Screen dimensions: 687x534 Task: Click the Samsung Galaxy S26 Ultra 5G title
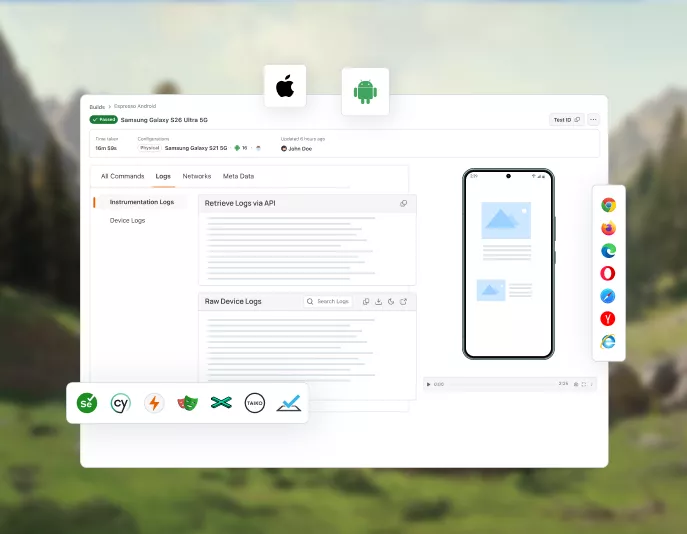tap(164, 120)
